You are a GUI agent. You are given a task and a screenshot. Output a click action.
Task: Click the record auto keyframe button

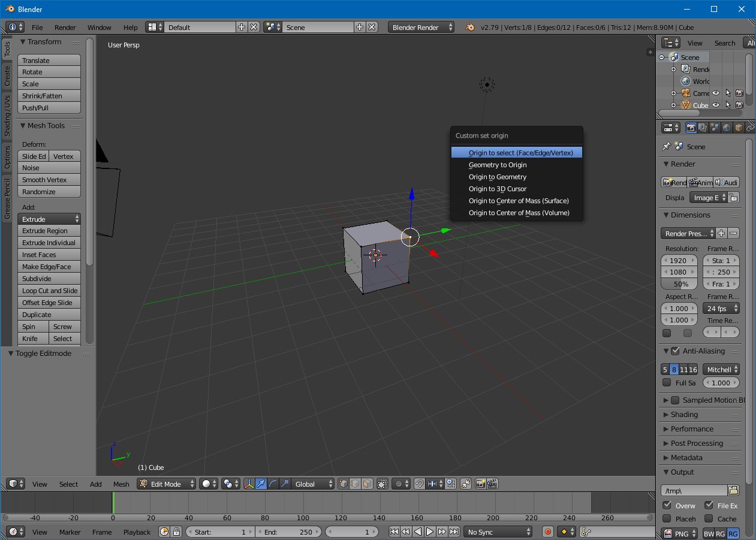click(x=547, y=532)
